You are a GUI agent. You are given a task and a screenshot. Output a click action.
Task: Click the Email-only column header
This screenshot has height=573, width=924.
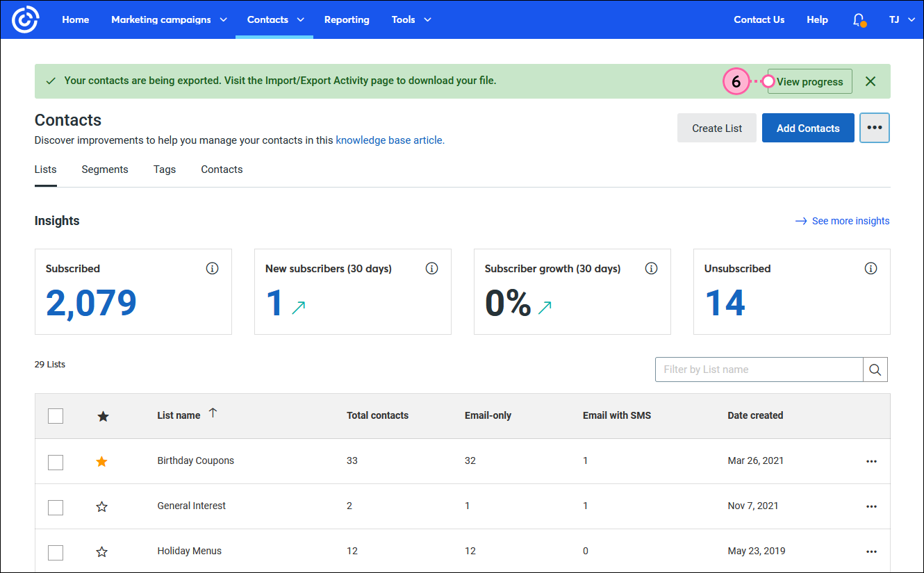[x=488, y=415]
